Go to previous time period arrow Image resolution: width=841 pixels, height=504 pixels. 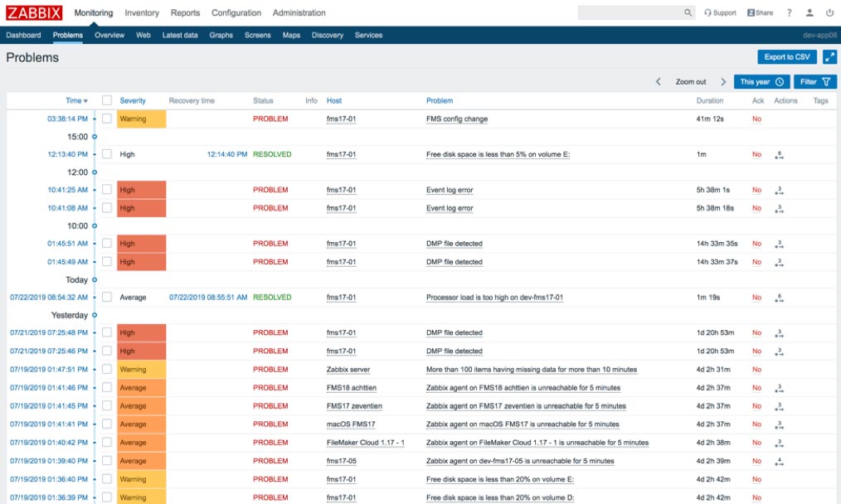658,81
